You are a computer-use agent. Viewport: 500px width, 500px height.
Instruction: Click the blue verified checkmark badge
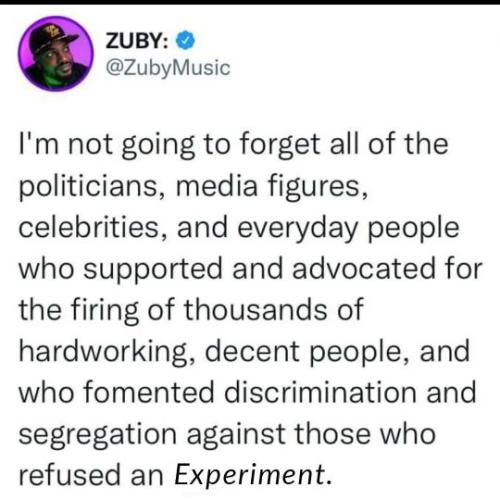(185, 40)
